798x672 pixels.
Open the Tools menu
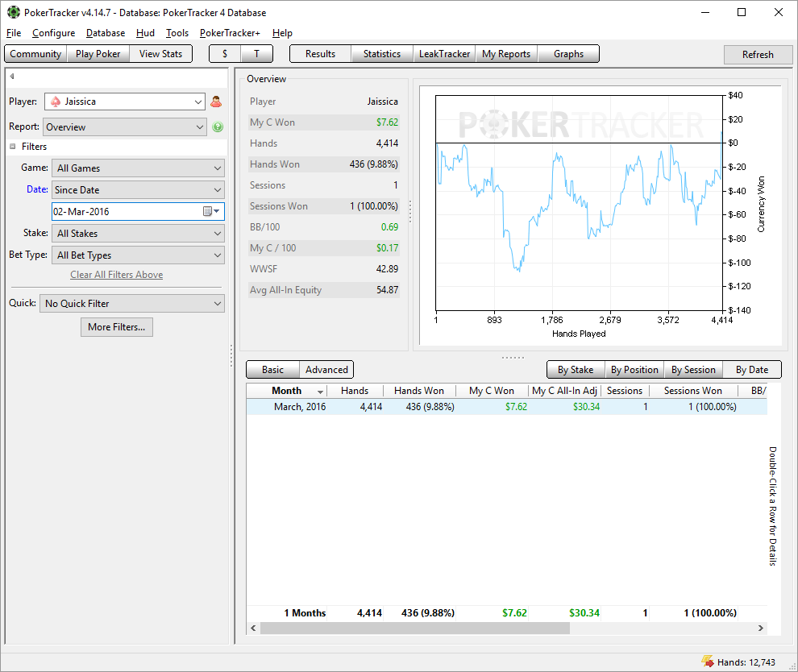pos(177,33)
